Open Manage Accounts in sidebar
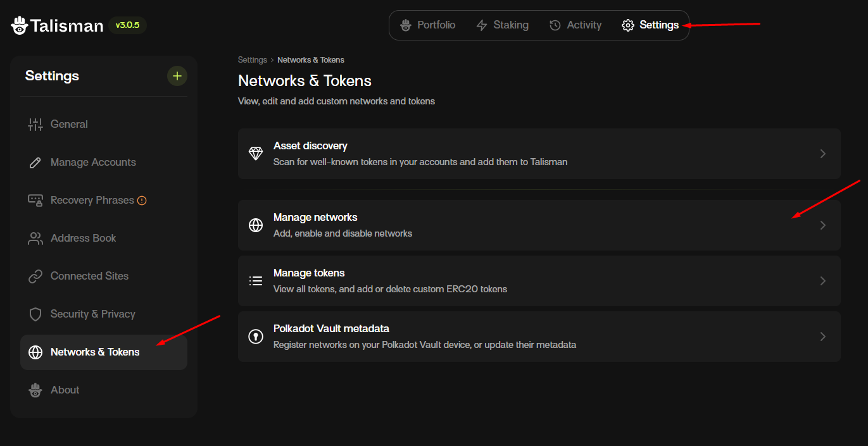The height and width of the screenshot is (446, 868). pos(93,163)
